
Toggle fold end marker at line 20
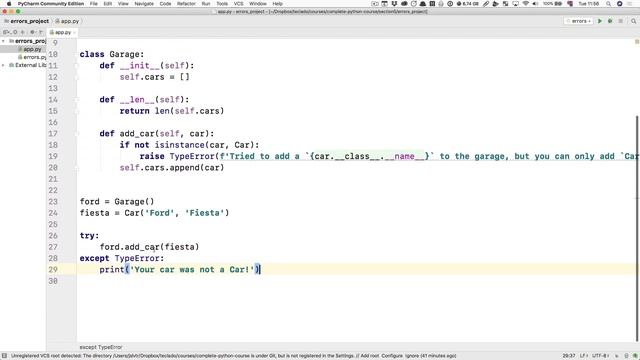76,167
